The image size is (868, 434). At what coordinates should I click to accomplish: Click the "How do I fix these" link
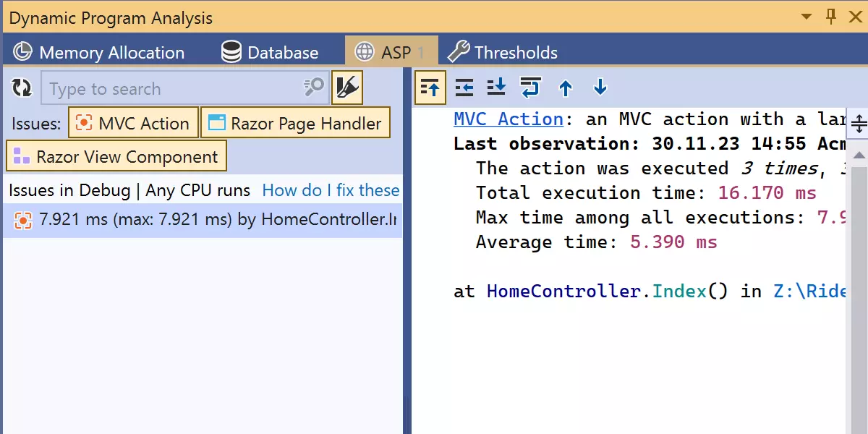pyautogui.click(x=331, y=190)
